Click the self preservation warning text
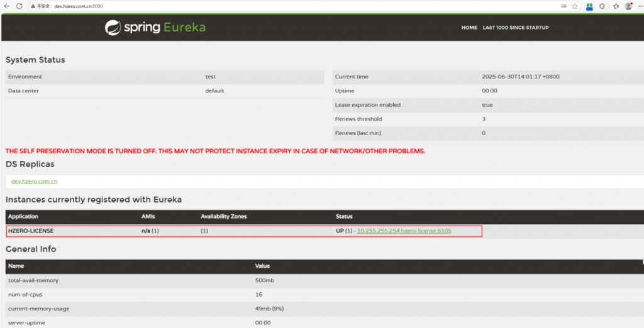The image size is (644, 328). (215, 151)
